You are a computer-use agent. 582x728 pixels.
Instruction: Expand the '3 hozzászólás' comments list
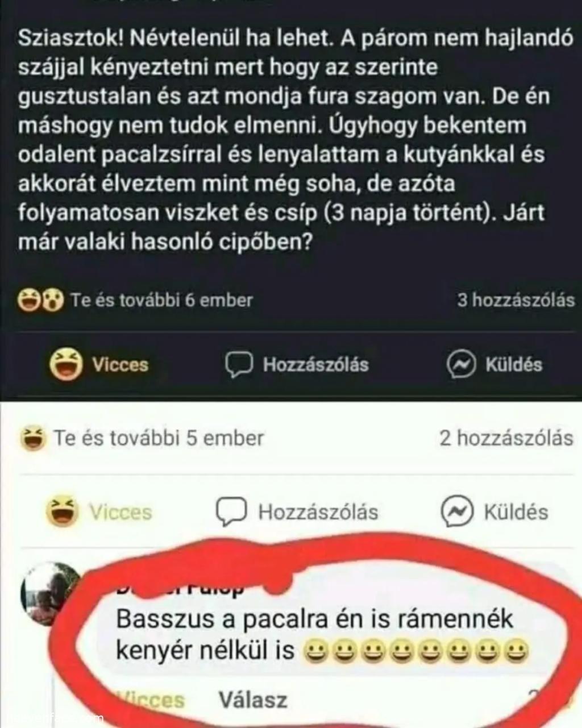(x=516, y=300)
